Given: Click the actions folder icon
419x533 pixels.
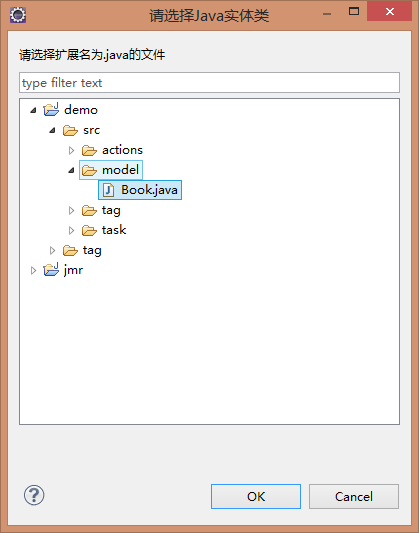Looking at the screenshot, I should pyautogui.click(x=89, y=150).
